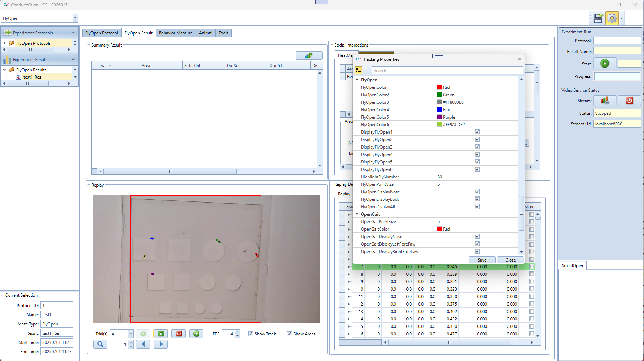The width and height of the screenshot is (644, 361).
Task: Click Save in Tracking Properties dialog
Action: (x=482, y=260)
